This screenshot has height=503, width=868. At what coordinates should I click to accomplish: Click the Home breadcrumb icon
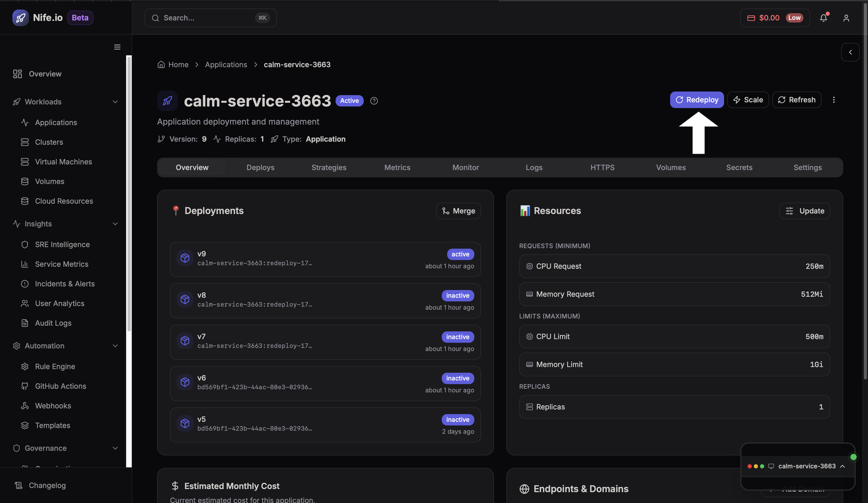click(161, 64)
